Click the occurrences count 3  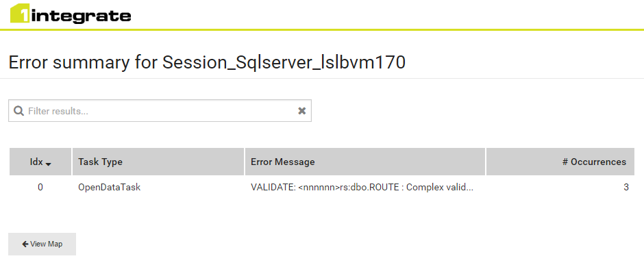pos(626,188)
